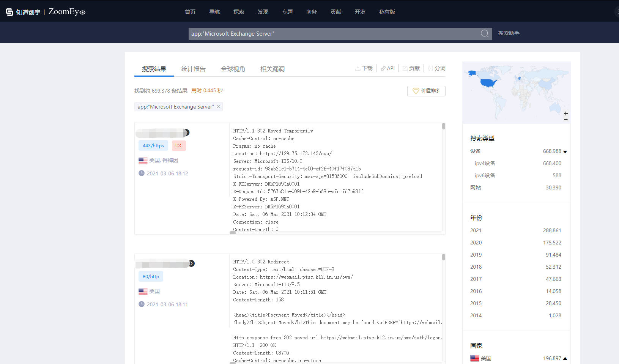The image size is (619, 364).
Task: Click the 知道创宇 brand logo
Action: [23, 12]
